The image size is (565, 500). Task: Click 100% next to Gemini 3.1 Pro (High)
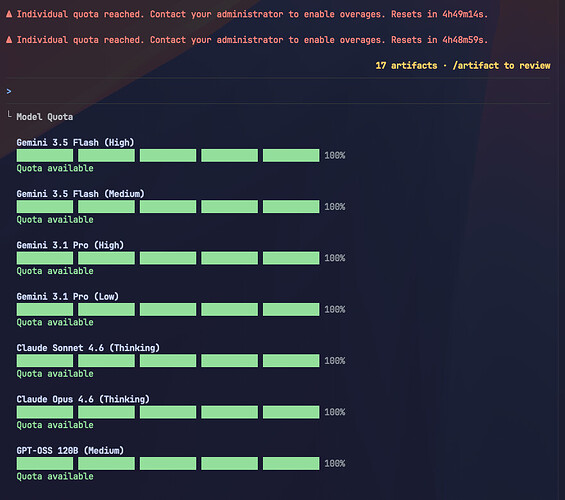click(x=335, y=258)
